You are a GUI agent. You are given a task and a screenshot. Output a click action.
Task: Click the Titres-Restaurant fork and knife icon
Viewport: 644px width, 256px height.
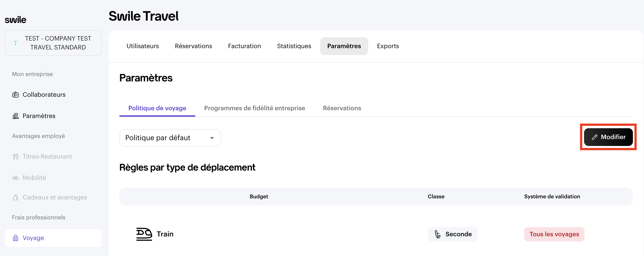[16, 157]
